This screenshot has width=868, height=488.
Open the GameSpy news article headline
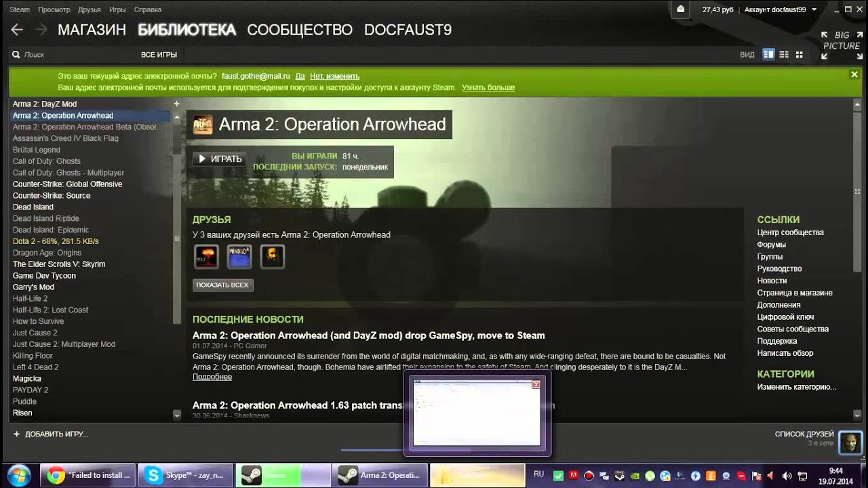tap(369, 335)
